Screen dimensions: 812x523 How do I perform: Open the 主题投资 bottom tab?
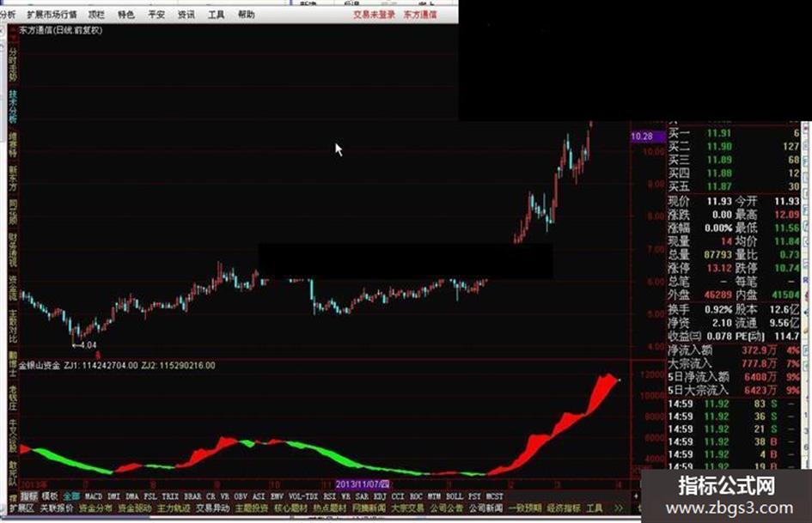tap(252, 508)
